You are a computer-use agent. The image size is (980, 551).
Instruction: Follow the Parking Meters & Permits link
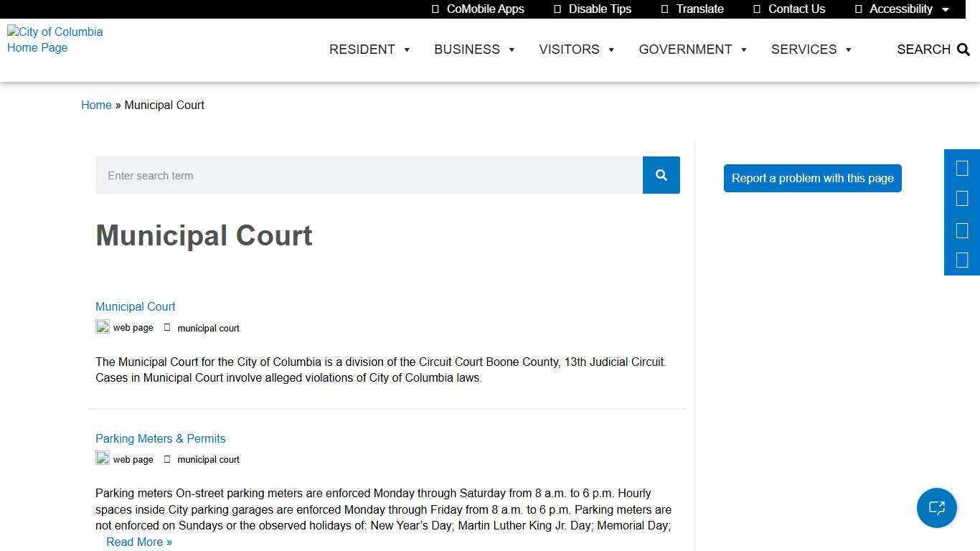pyautogui.click(x=160, y=438)
